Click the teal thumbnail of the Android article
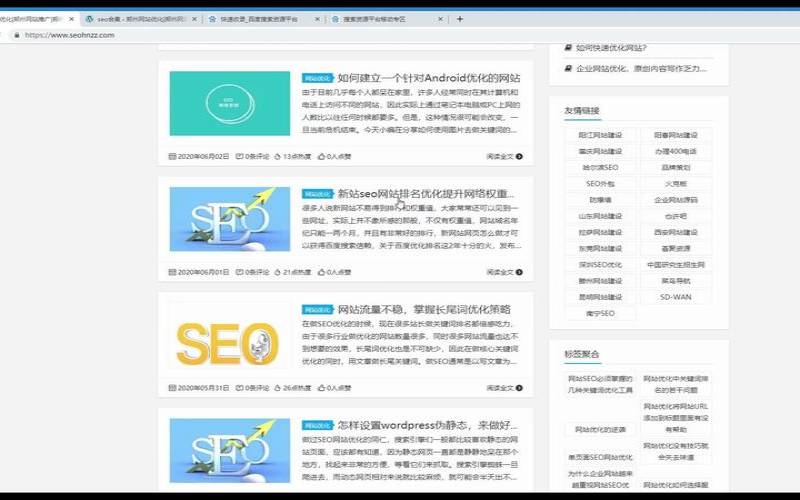This screenshot has height=500, width=800. (x=230, y=104)
